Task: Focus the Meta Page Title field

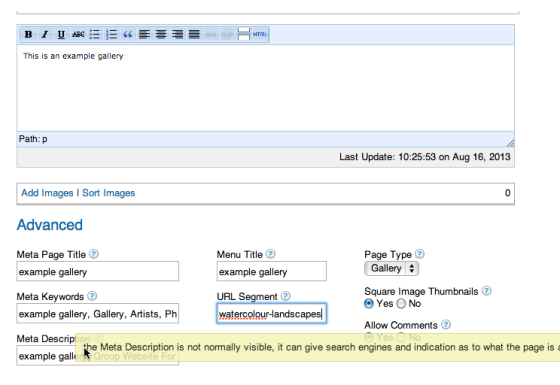Action: 98,271
